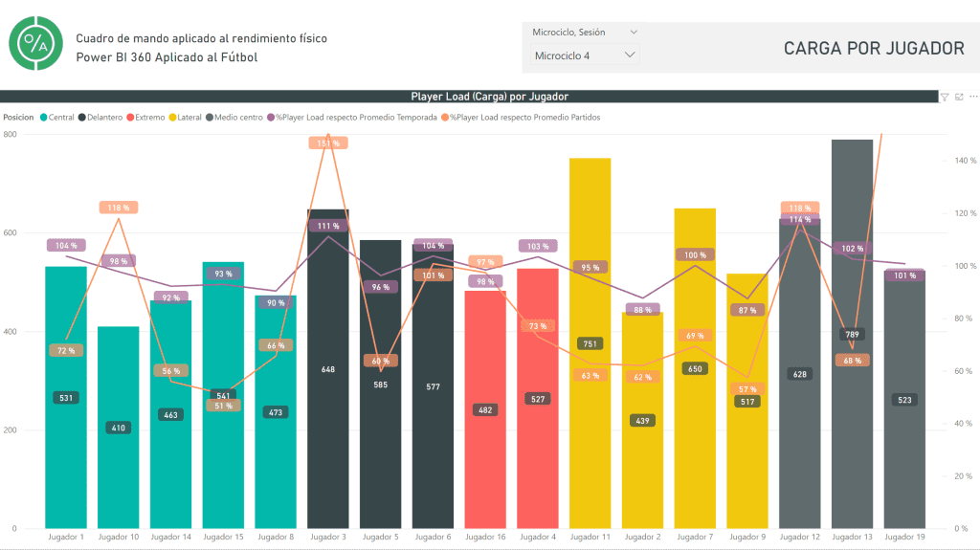Enter focus mode for the Player Load chart
This screenshot has height=550, width=980.
pyautogui.click(x=959, y=97)
